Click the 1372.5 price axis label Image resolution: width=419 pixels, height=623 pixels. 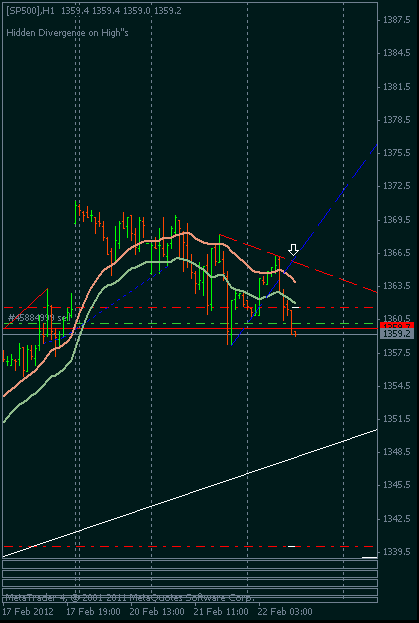coord(397,186)
